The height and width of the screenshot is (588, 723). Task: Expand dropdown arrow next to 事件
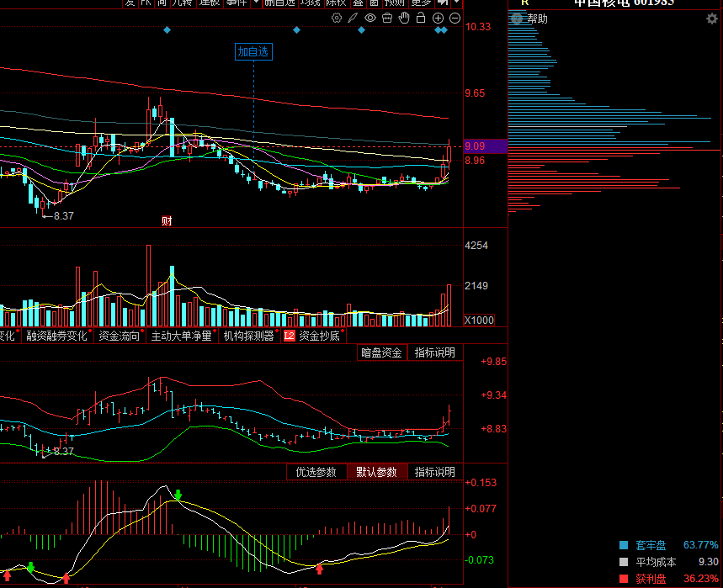256,3
